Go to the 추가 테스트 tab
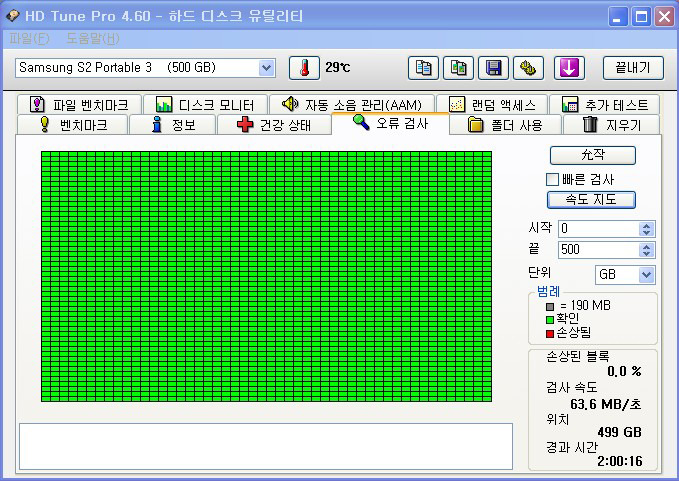The width and height of the screenshot is (679, 481). 605,104
